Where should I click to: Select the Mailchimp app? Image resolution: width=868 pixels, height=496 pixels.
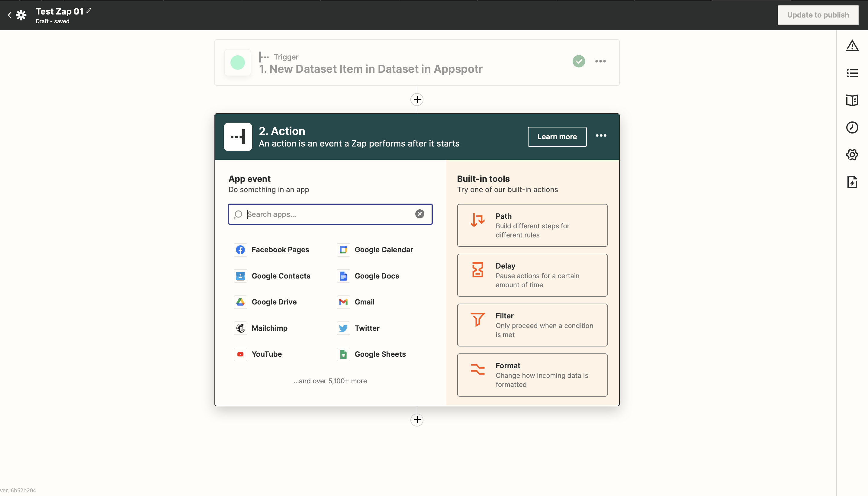point(261,328)
